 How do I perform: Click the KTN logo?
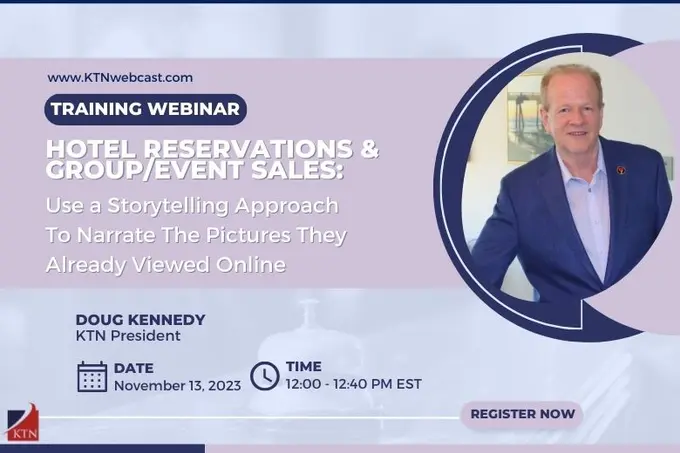coord(23,423)
